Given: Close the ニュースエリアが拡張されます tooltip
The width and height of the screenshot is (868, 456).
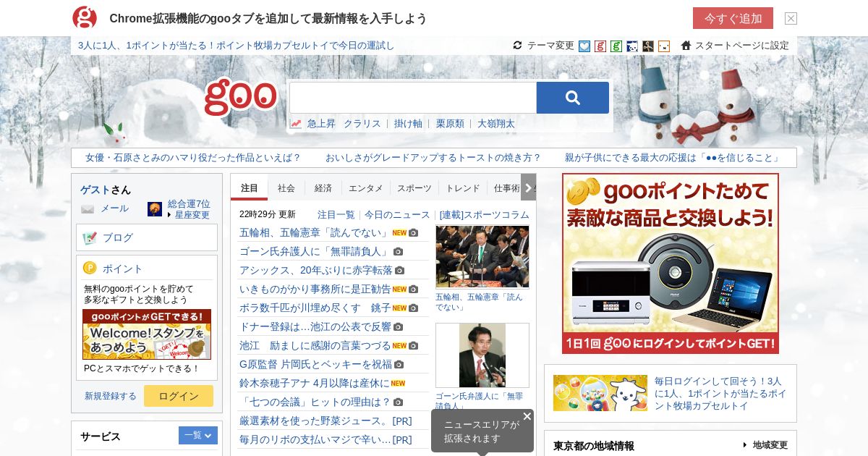Looking at the screenshot, I should click(x=527, y=416).
